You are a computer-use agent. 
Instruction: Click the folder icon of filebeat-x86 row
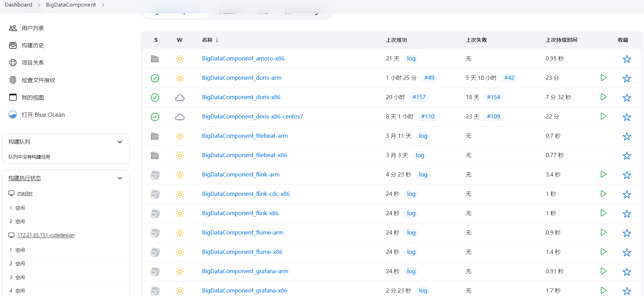point(155,155)
